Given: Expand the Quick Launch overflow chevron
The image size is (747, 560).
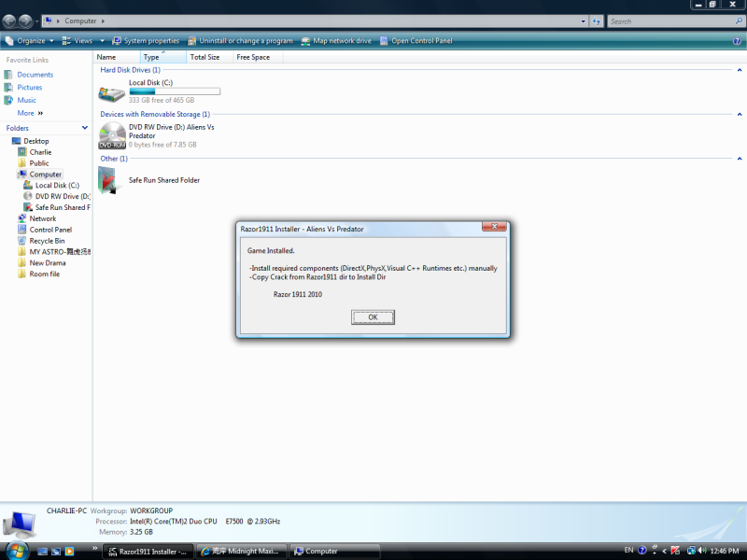Looking at the screenshot, I should point(94,548).
